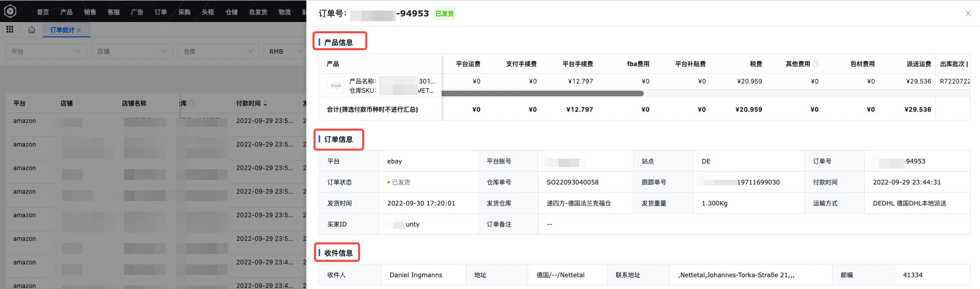This screenshot has width=980, height=289.
Task: Click the ¥12.797 value in product row
Action: click(580, 81)
